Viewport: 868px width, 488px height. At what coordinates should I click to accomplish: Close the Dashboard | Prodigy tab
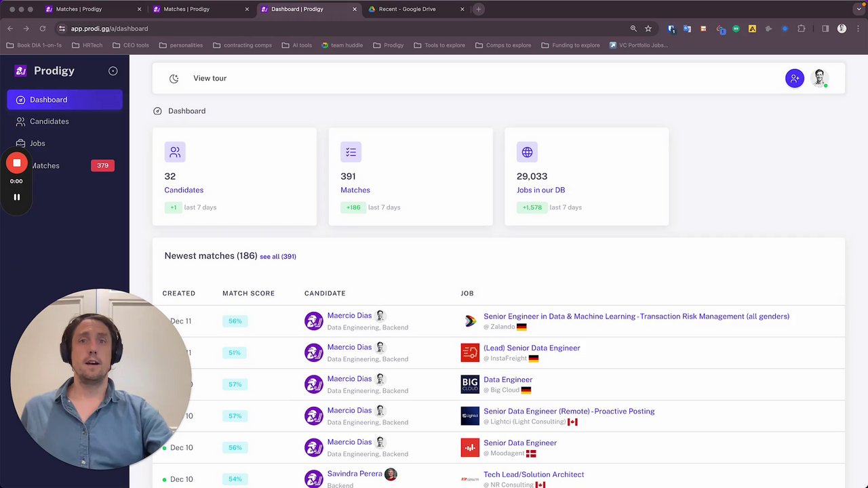point(355,9)
